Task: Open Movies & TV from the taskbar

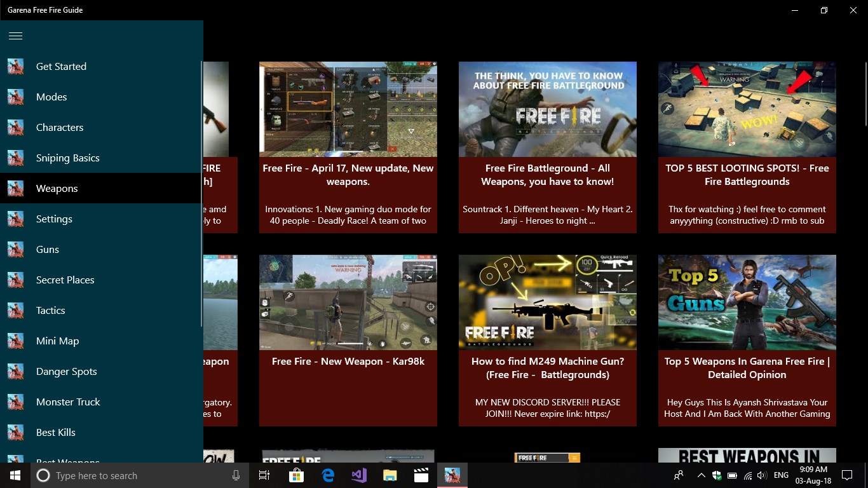Action: (421, 475)
